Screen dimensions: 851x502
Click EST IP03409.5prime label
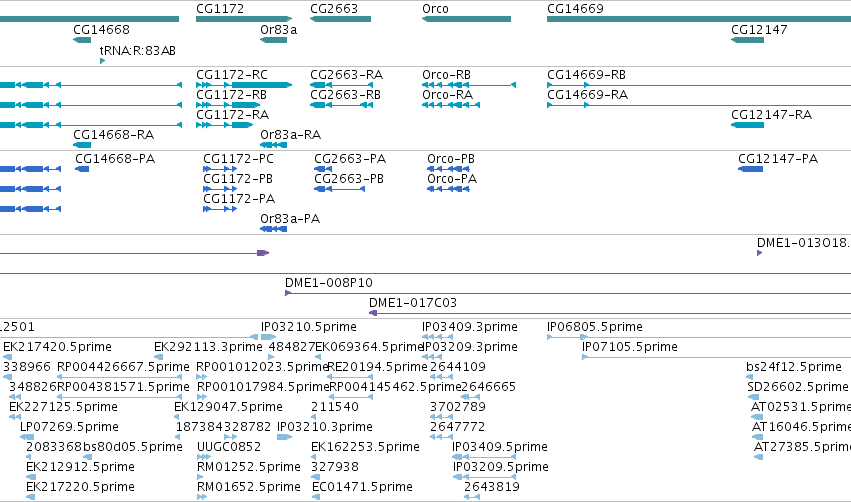click(500, 448)
